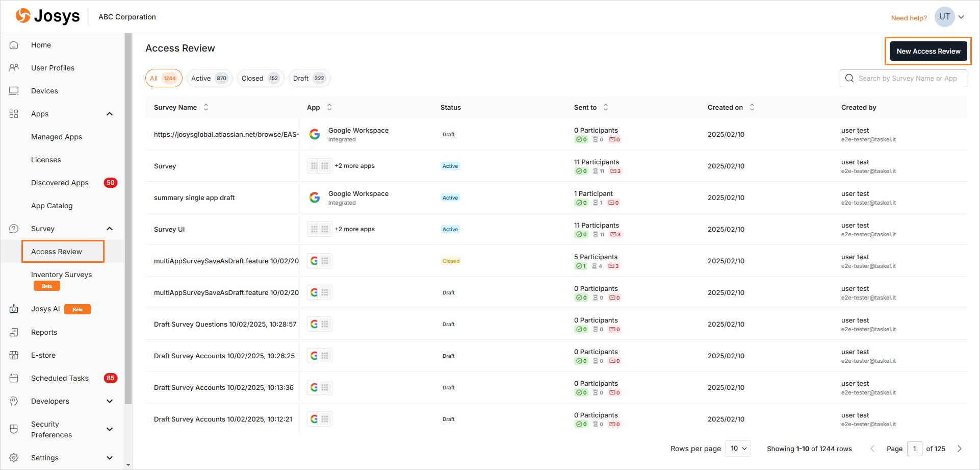
Task: Open the Rows per page dropdown
Action: 738,449
